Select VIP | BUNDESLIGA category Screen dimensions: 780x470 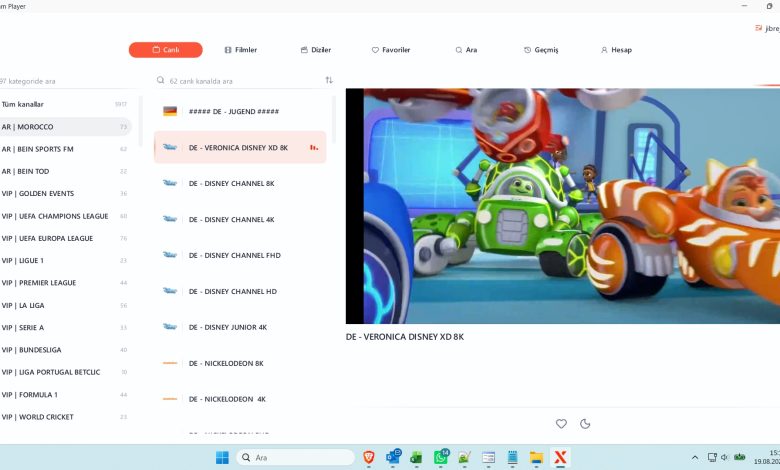click(65, 350)
